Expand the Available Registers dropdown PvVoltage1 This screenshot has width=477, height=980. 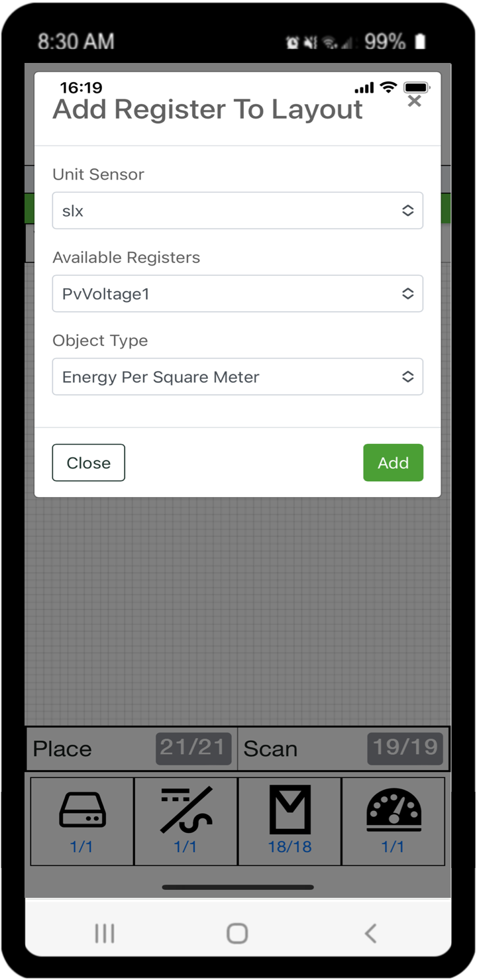tap(238, 294)
